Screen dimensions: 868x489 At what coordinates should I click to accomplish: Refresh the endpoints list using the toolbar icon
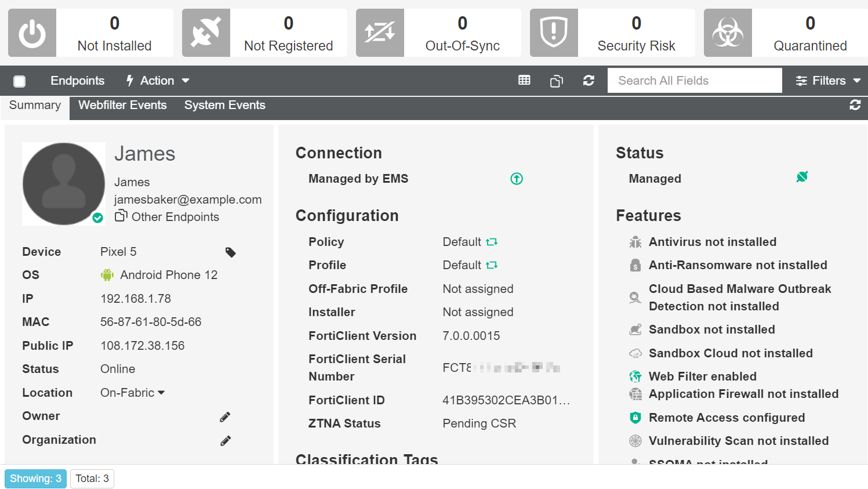[589, 80]
